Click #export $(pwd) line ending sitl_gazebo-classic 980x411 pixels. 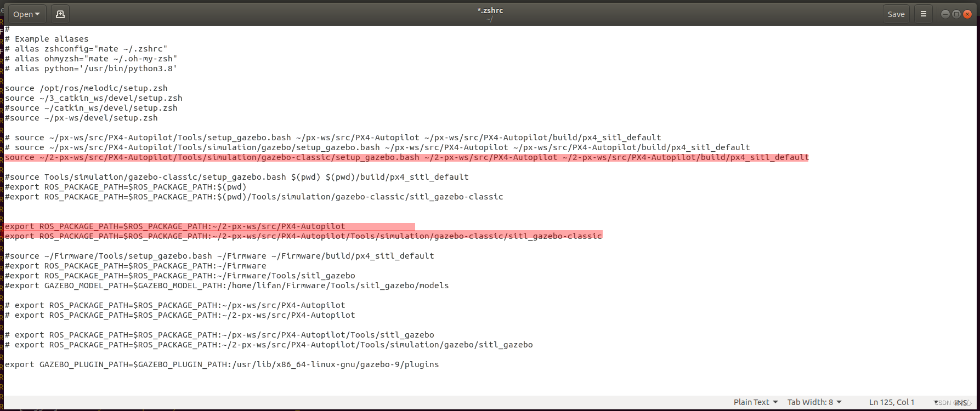[x=254, y=197]
